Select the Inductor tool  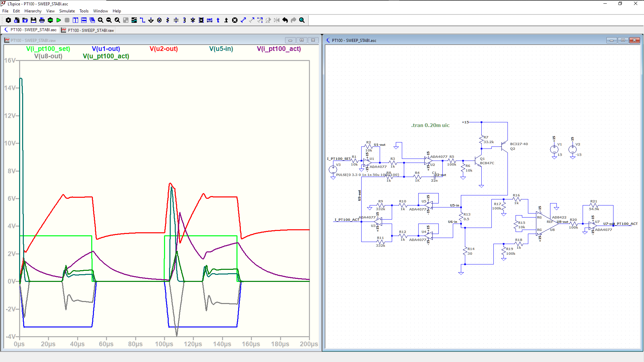184,20
